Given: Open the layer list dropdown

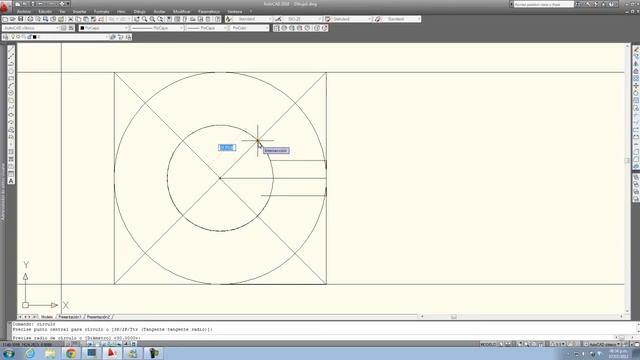Looking at the screenshot, I should tap(59, 37).
